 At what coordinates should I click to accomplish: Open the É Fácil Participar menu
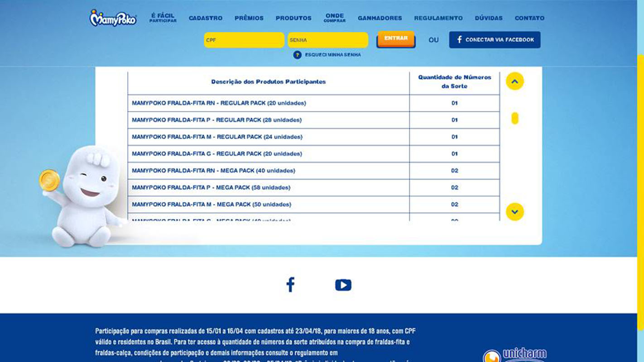(163, 18)
